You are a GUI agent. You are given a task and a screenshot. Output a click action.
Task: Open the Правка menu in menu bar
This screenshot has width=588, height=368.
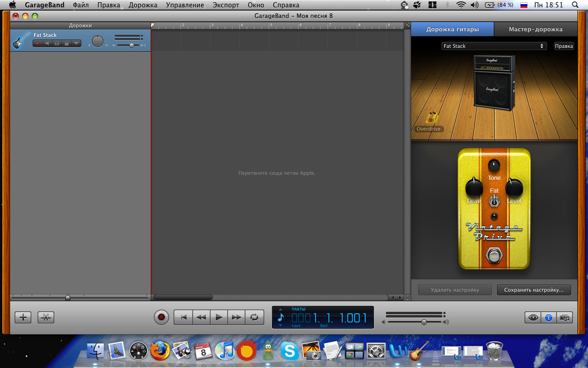click(109, 5)
